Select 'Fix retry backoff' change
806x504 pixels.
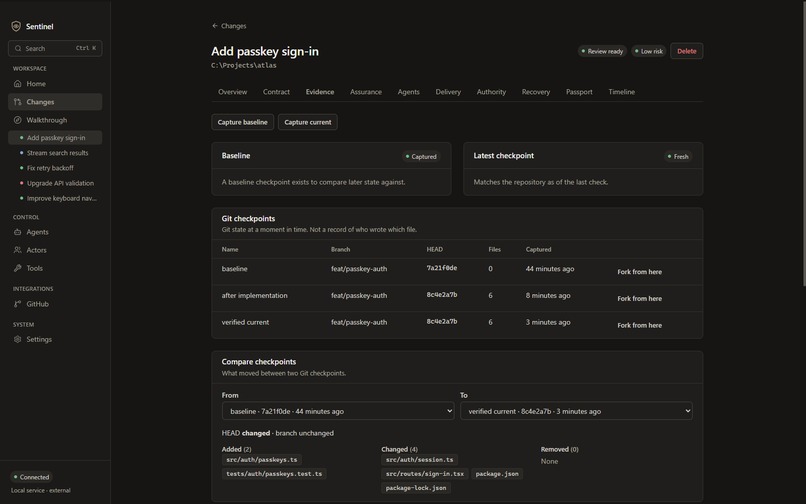pos(55,168)
